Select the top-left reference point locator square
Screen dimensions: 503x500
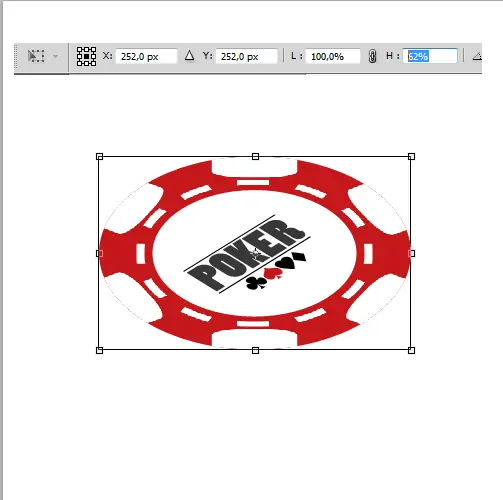(x=80, y=50)
